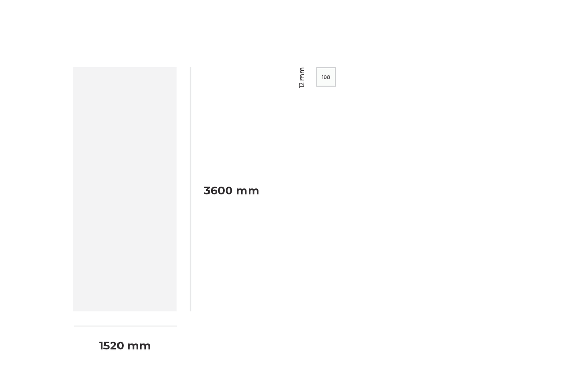The image size is (588, 392).
Task: Click the 3600 mm height label
Action: [x=231, y=191]
